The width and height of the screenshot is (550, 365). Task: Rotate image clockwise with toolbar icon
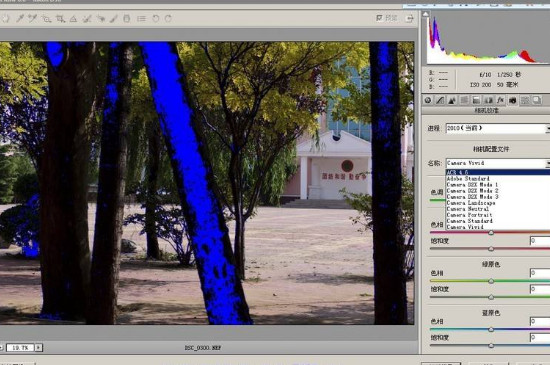click(x=168, y=18)
